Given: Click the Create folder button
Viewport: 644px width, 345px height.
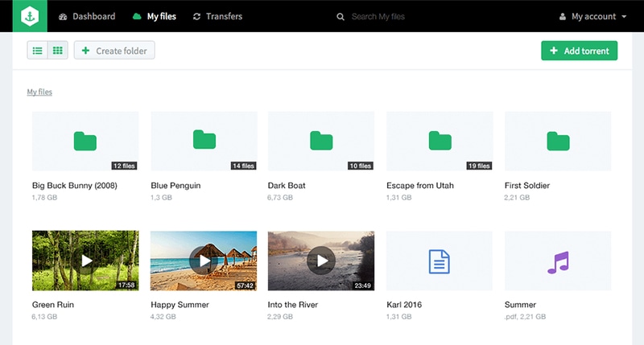Looking at the screenshot, I should (x=114, y=51).
